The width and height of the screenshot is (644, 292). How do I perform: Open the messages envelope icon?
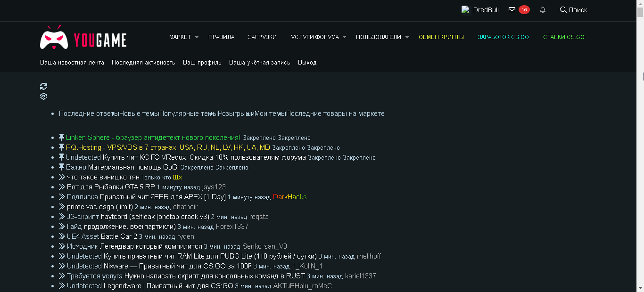click(512, 10)
